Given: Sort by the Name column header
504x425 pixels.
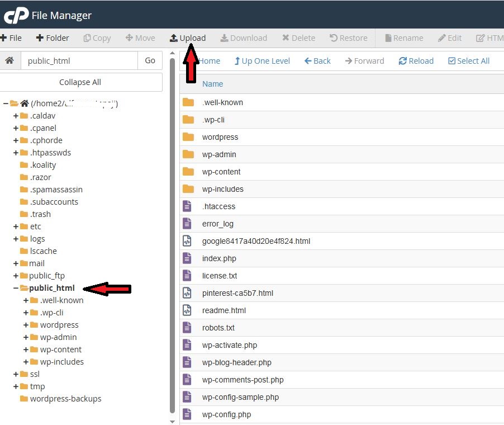Looking at the screenshot, I should click(x=212, y=84).
